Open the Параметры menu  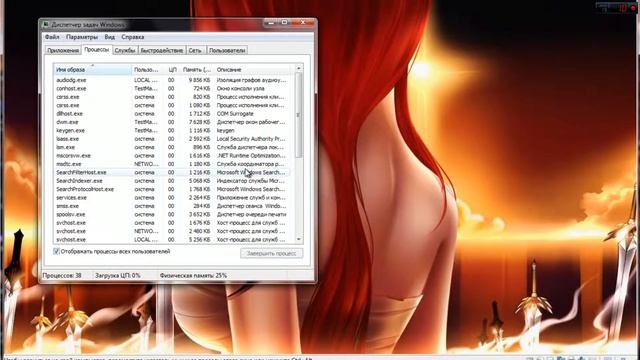point(82,37)
